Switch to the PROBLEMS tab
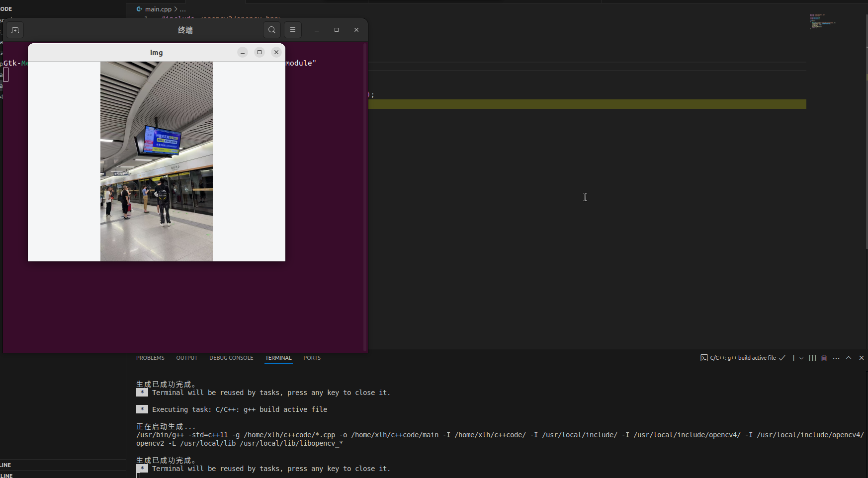Screen dimensions: 868x478 150,358
